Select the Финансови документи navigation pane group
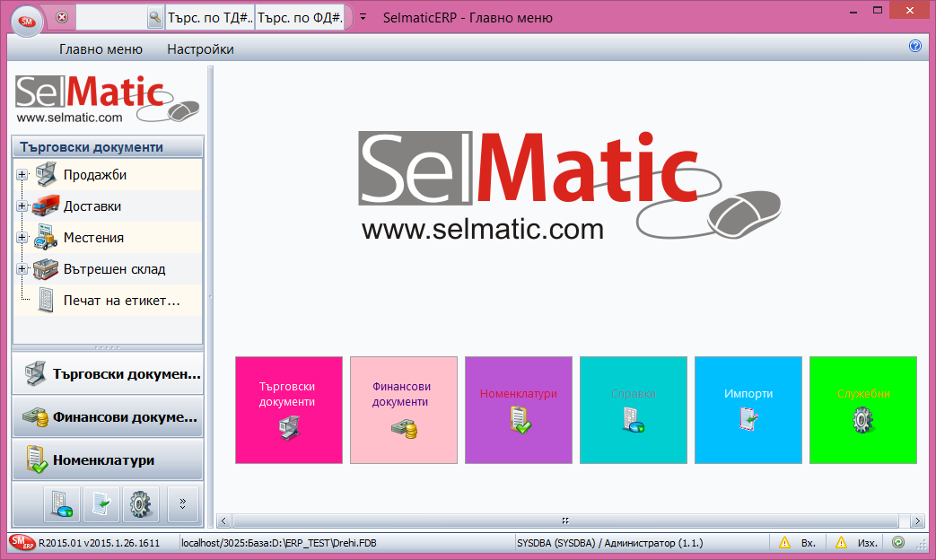936x560 pixels. [x=108, y=416]
